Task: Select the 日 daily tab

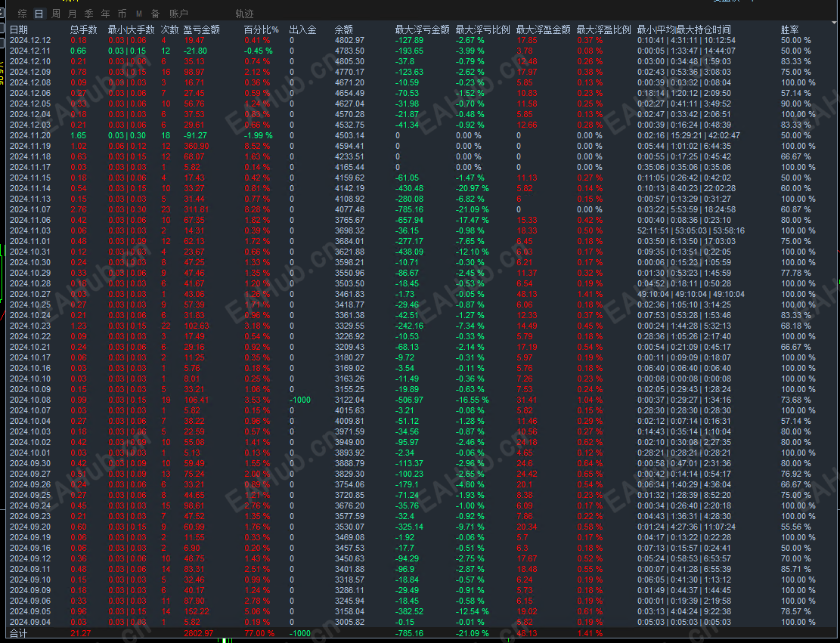Action: pyautogui.click(x=39, y=14)
